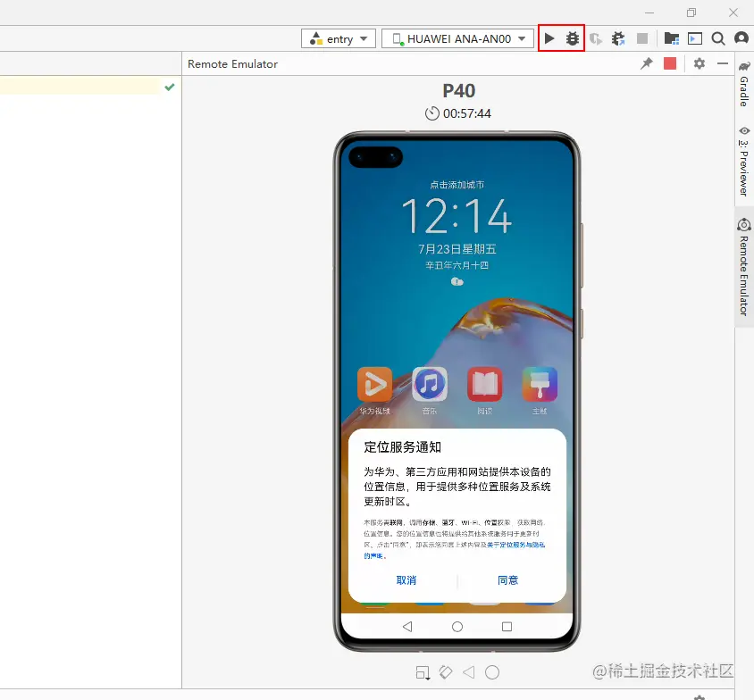Tap 取消 to cancel the dialog
The width and height of the screenshot is (754, 700).
click(x=406, y=580)
